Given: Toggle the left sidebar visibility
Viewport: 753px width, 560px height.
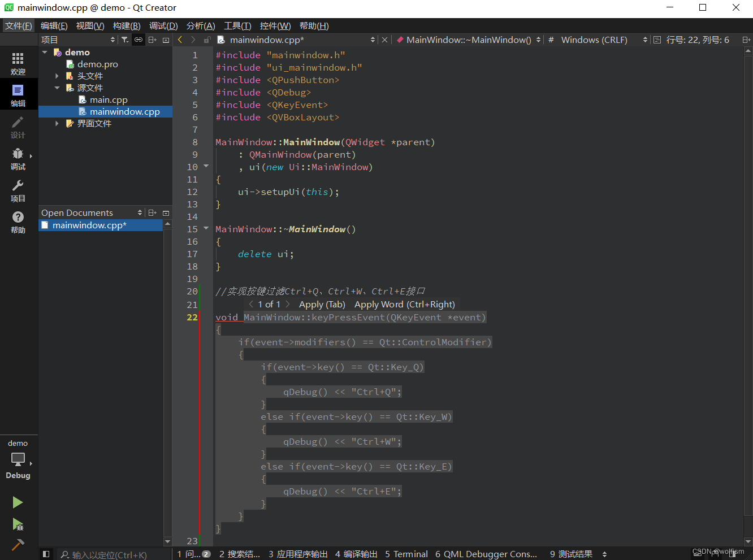Looking at the screenshot, I should pos(46,554).
